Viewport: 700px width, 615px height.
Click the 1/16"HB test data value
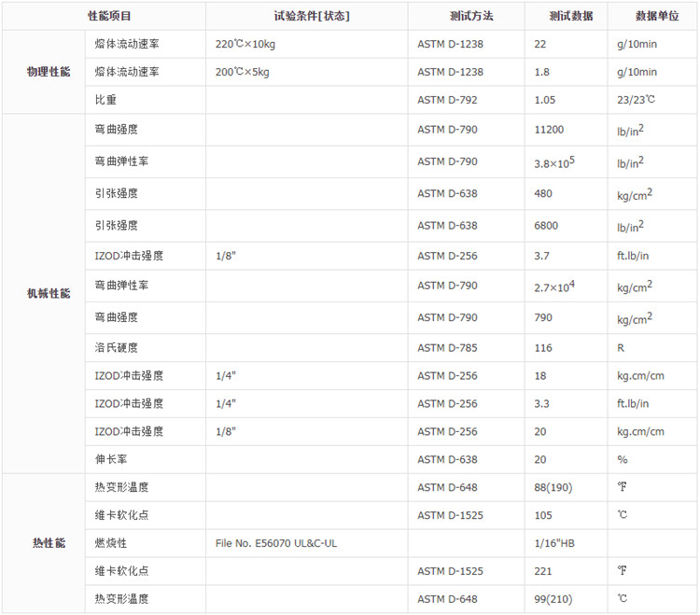click(x=555, y=543)
